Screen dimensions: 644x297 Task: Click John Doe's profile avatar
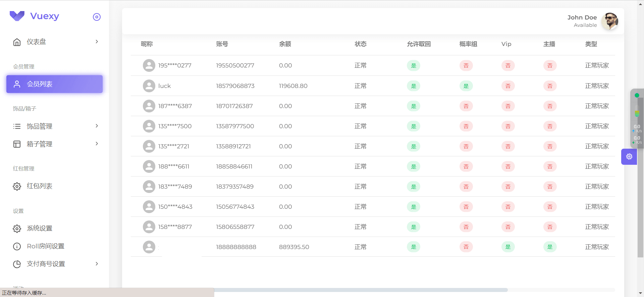tap(609, 21)
